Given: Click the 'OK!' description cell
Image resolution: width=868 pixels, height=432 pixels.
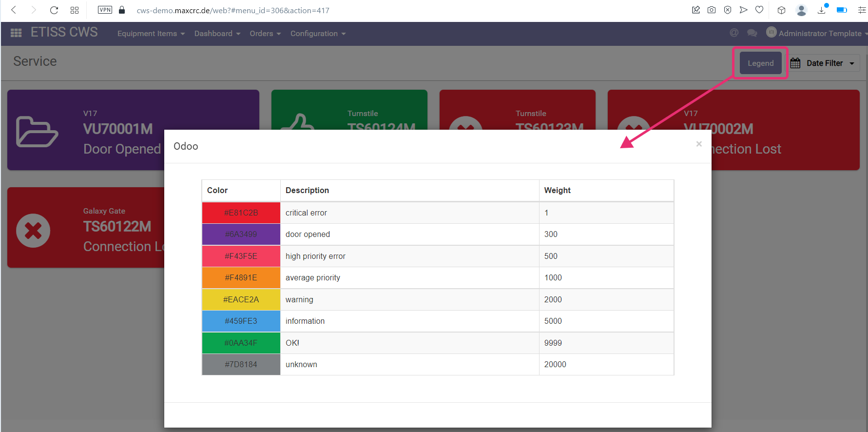Looking at the screenshot, I should pyautogui.click(x=410, y=343).
